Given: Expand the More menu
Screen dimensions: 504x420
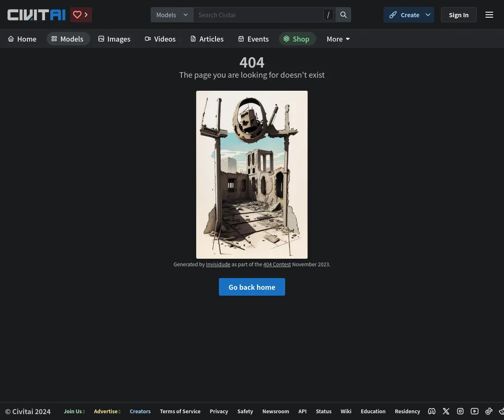Looking at the screenshot, I should point(339,39).
